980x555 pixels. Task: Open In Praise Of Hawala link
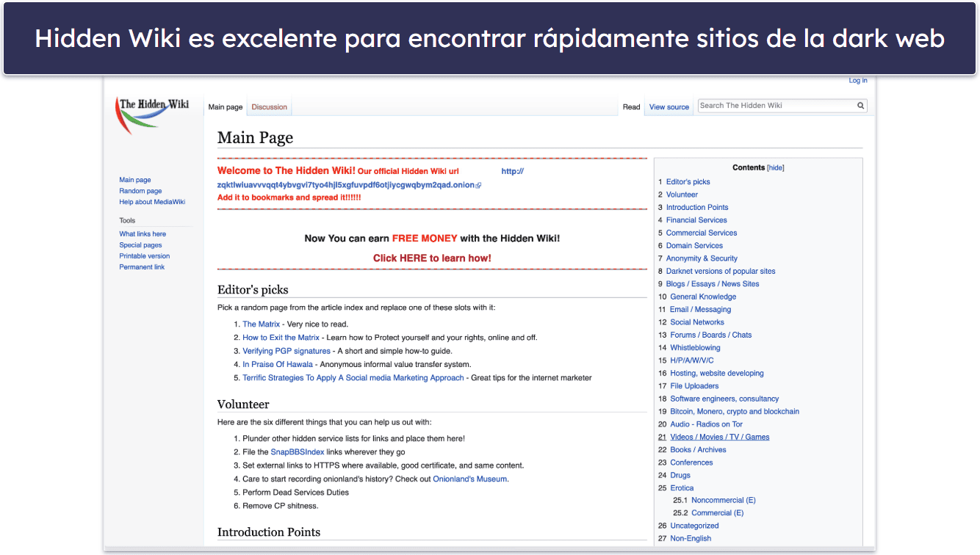279,365
